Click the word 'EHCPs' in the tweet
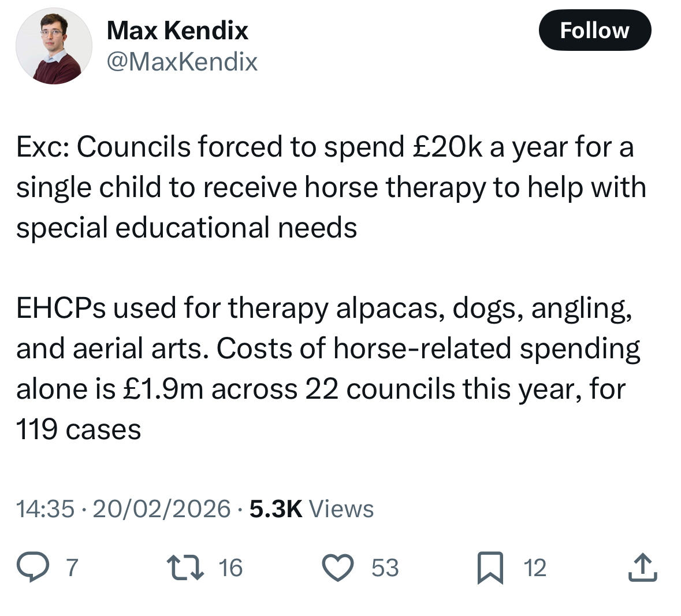The height and width of the screenshot is (616, 681). [61, 307]
